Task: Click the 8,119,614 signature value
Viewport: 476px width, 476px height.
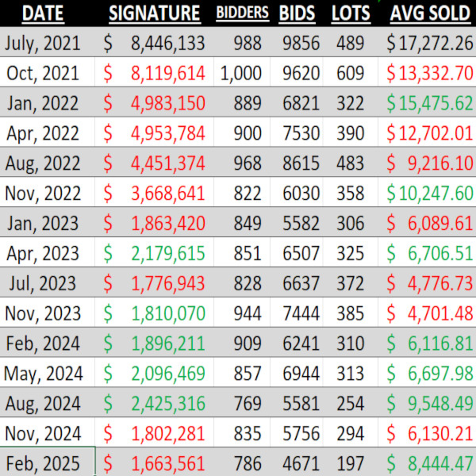Action: (x=168, y=73)
